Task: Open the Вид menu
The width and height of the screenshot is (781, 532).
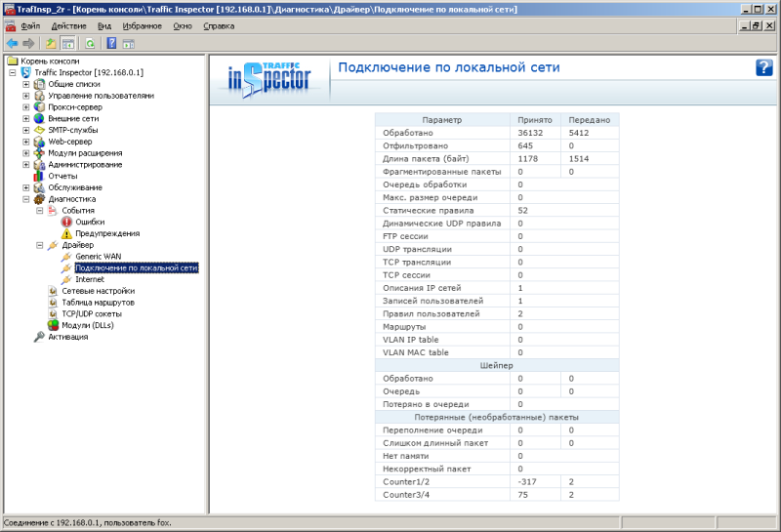Action: 104,26
